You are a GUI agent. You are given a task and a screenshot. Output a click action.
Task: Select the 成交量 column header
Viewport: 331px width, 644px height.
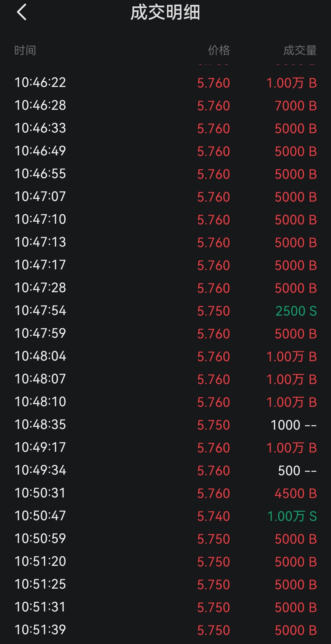300,50
